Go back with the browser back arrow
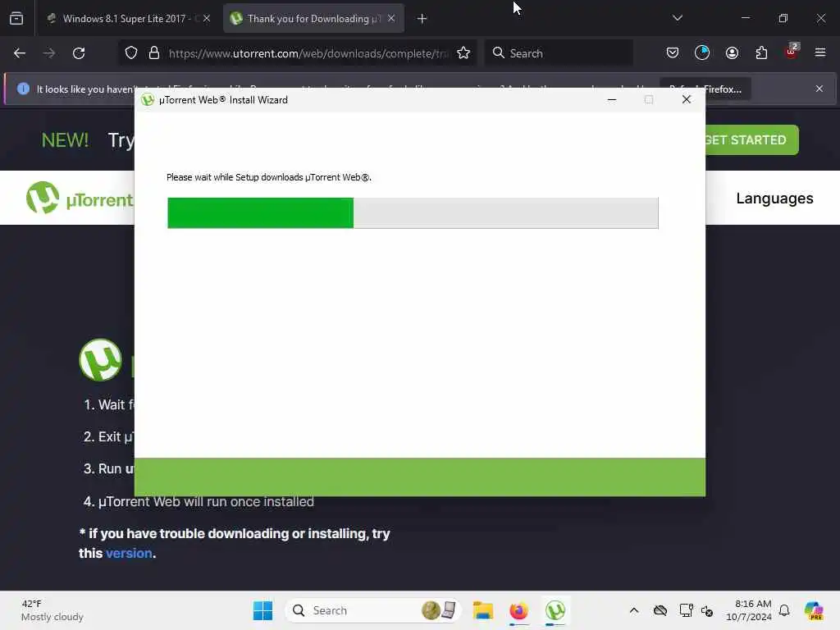 click(x=20, y=53)
